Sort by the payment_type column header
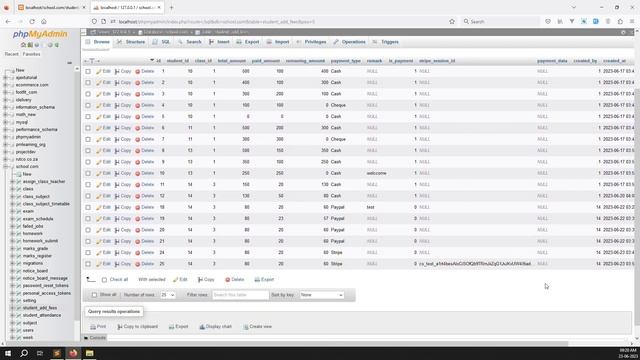The width and height of the screenshot is (640, 360). [346, 61]
